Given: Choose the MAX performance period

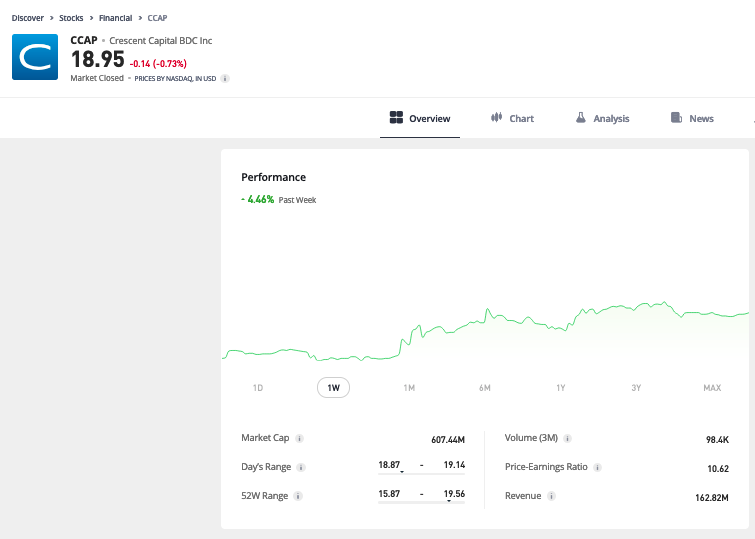Looking at the screenshot, I should point(712,387).
